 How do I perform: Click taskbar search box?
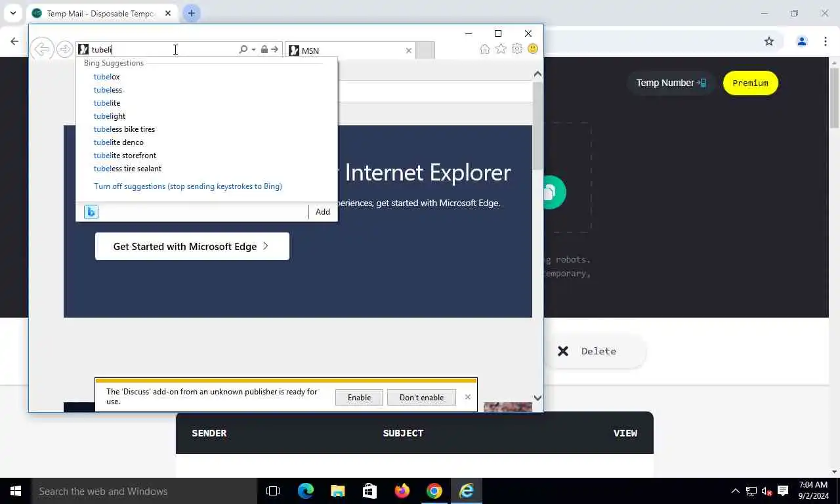point(144,491)
